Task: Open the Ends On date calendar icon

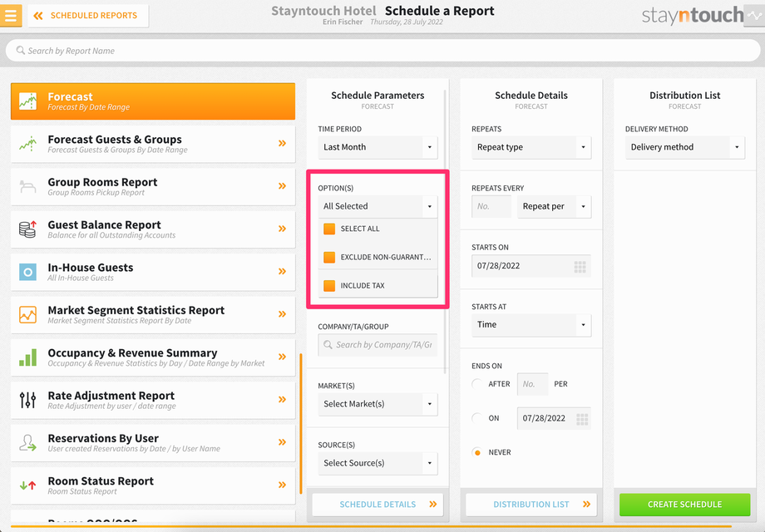Action: (582, 419)
